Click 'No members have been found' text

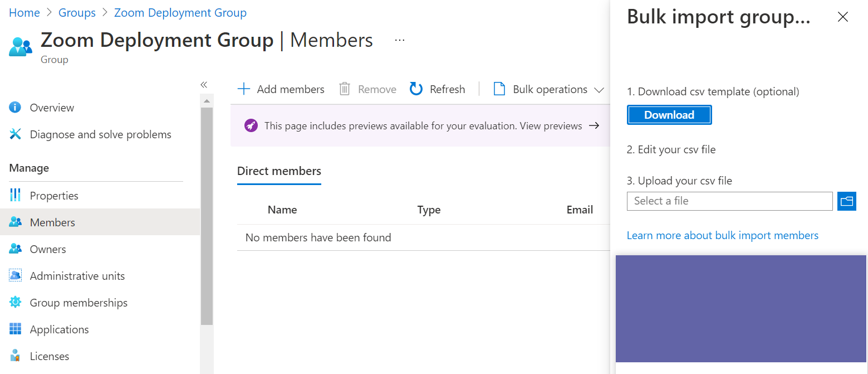[318, 237]
